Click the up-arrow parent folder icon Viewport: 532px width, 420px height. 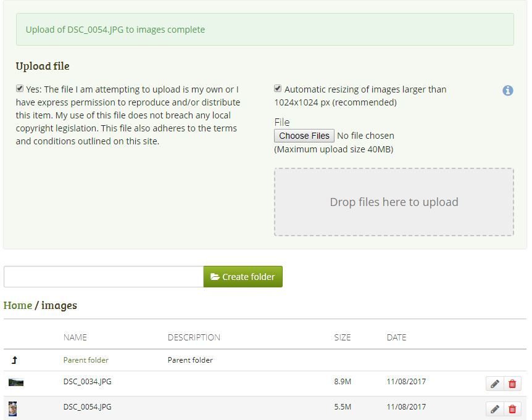click(14, 360)
